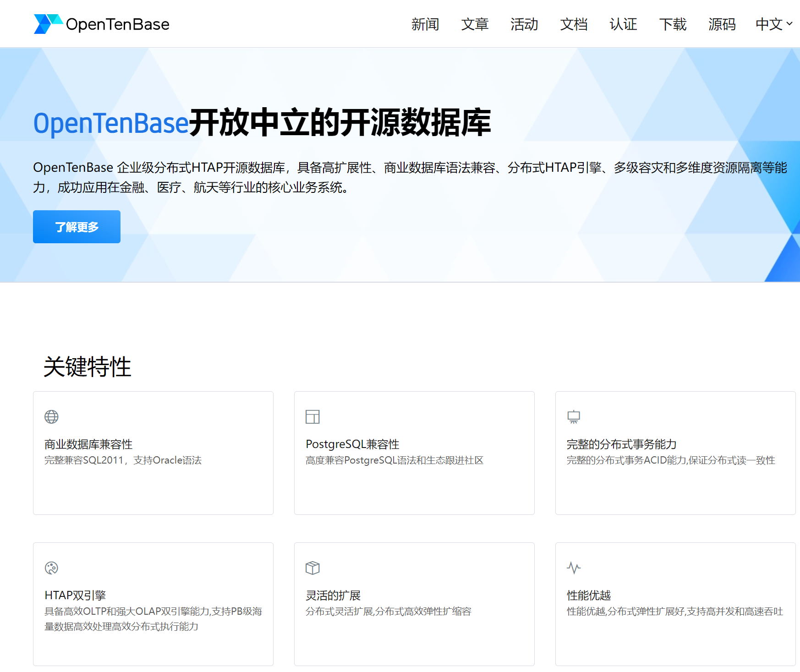The image size is (800, 672).
Task: Select the 完整的分布式事务能力 card title
Action: point(622,444)
